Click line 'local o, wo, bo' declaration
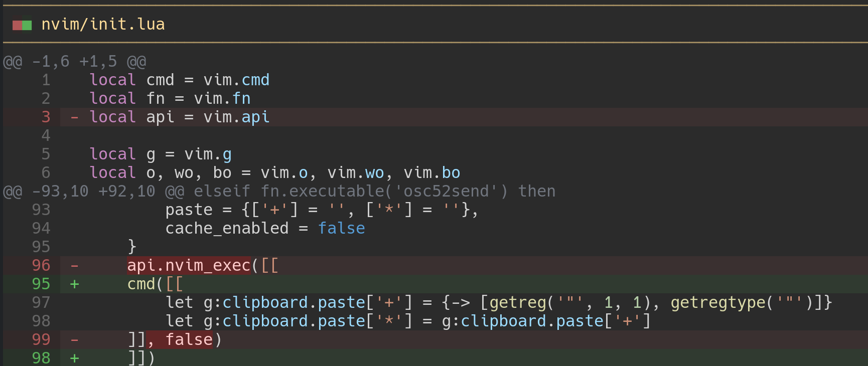Viewport: 868px width, 366px height. (x=275, y=173)
